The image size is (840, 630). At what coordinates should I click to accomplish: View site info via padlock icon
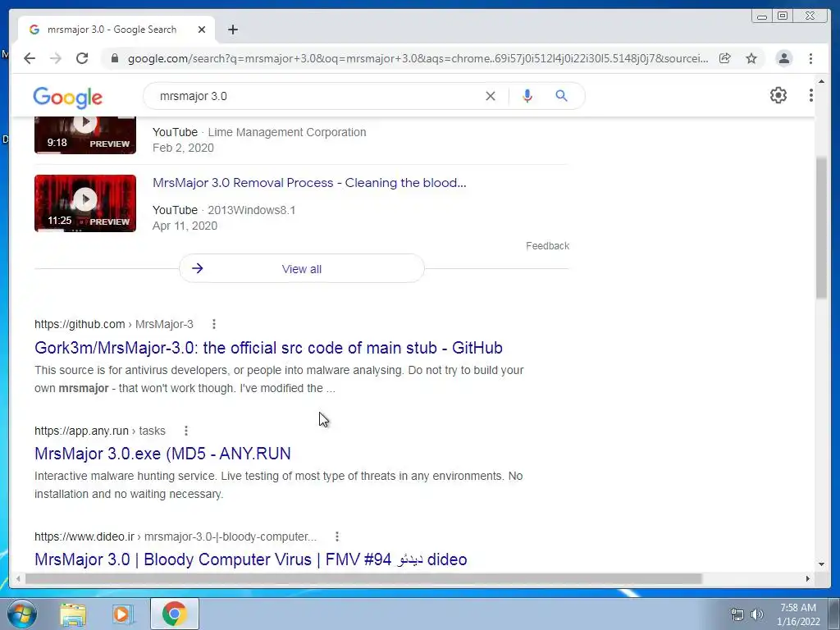[x=115, y=58]
